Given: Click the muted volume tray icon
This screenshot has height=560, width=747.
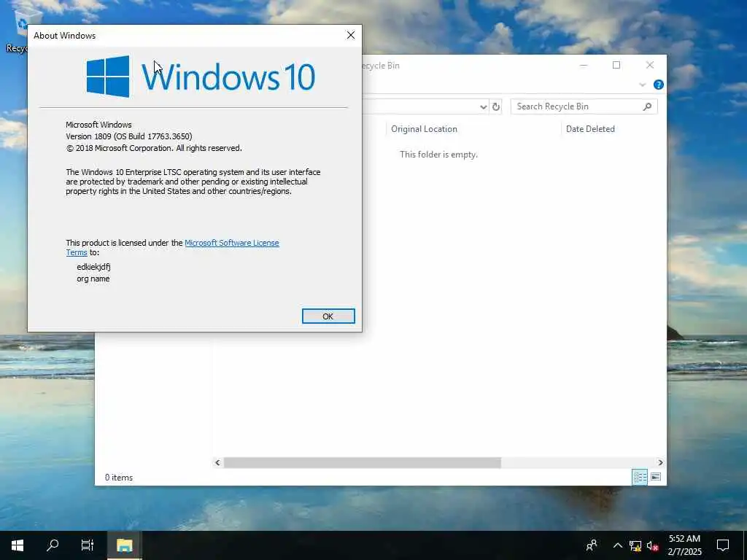Looking at the screenshot, I should 653,545.
